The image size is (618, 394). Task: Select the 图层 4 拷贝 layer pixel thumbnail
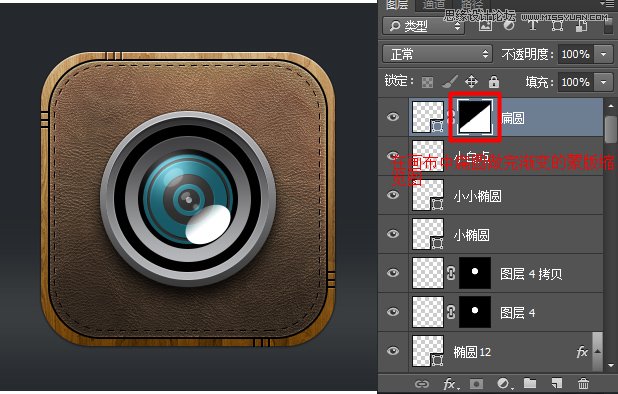point(428,273)
